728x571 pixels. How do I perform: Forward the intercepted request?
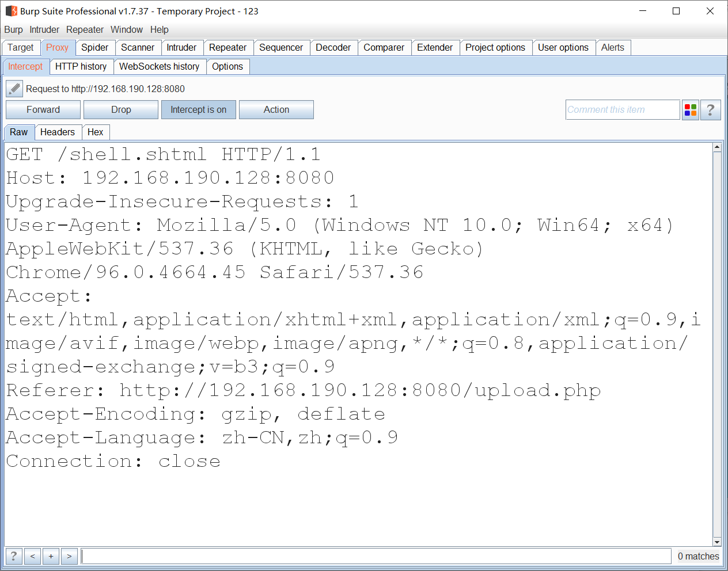click(x=43, y=110)
